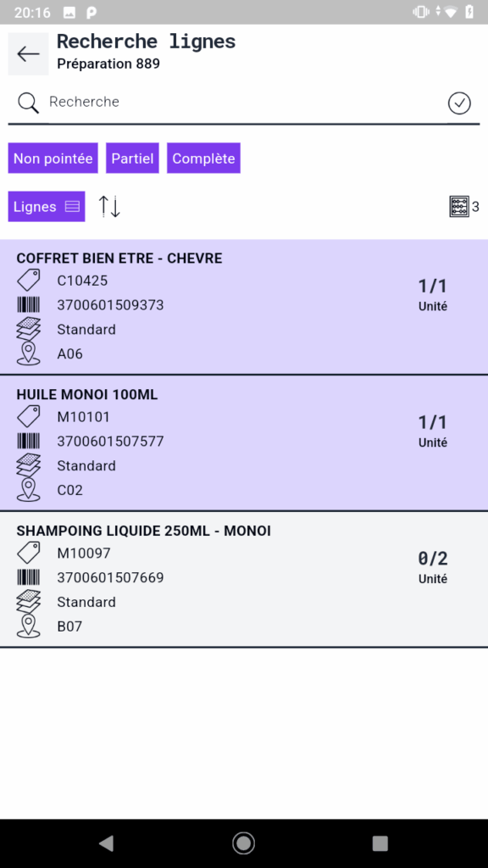Tap the back arrow icon
The image size is (488, 868).
click(28, 53)
